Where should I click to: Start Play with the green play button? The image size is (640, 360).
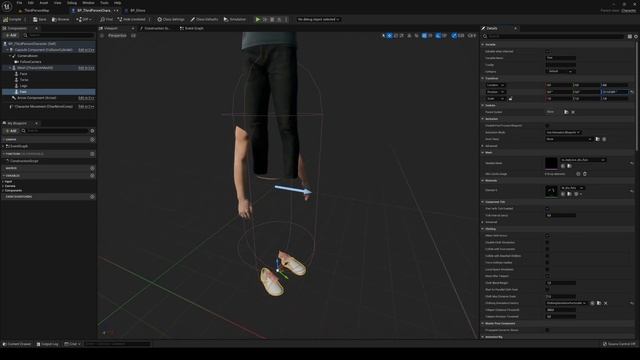pos(258,19)
